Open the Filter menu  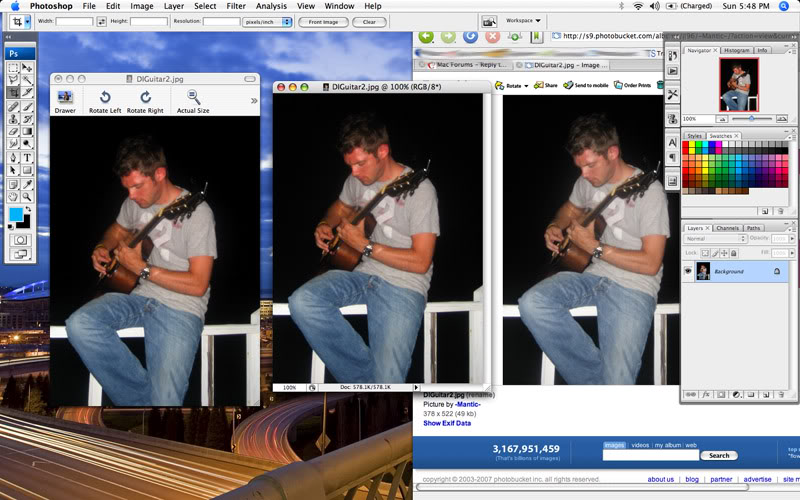(x=236, y=6)
